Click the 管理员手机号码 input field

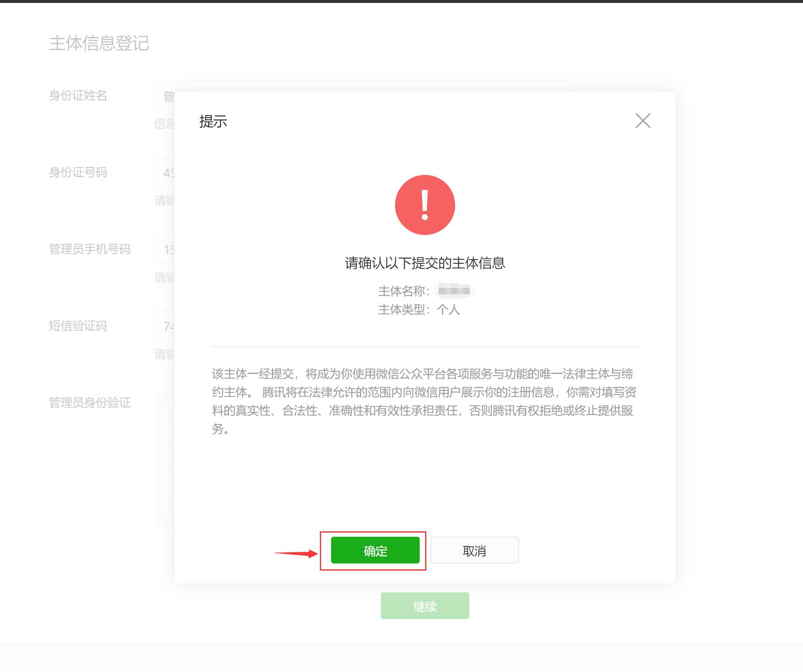(165, 249)
